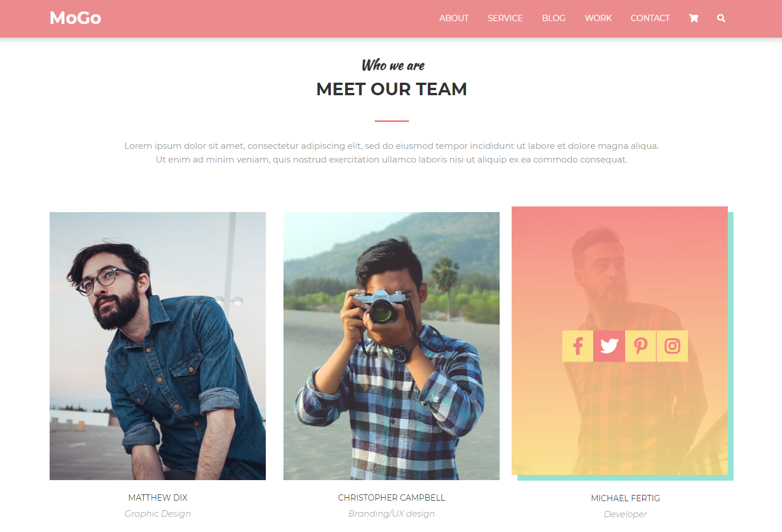Image resolution: width=782 pixels, height=532 pixels.
Task: Click the Facebook icon on Michael's card
Action: click(x=578, y=346)
